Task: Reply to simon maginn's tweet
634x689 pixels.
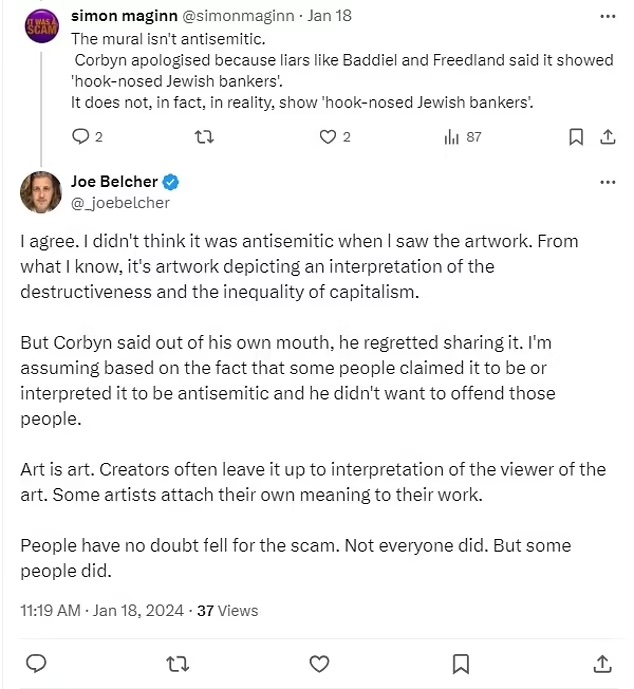Action: [x=80, y=137]
